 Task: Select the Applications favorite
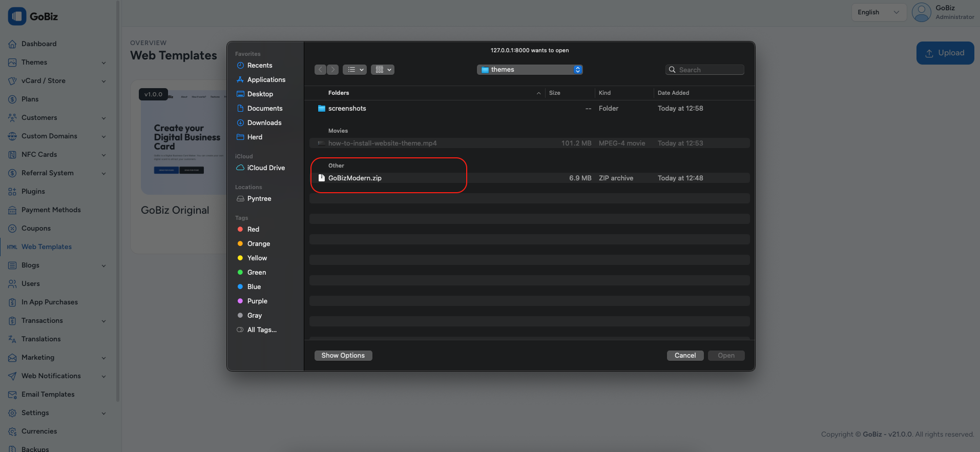pos(266,80)
